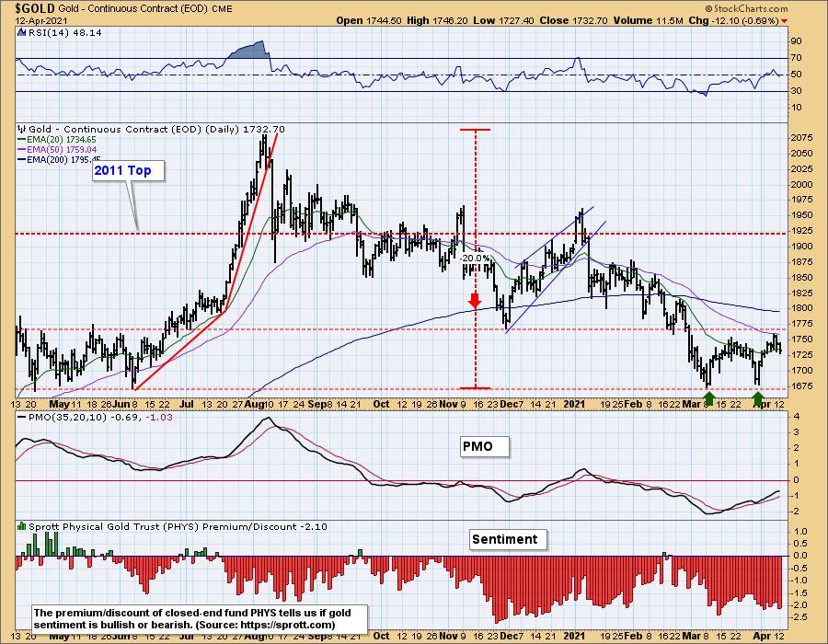Click the red down triangle beside Chg
Screen dimensions: 828x644
tap(784, 21)
